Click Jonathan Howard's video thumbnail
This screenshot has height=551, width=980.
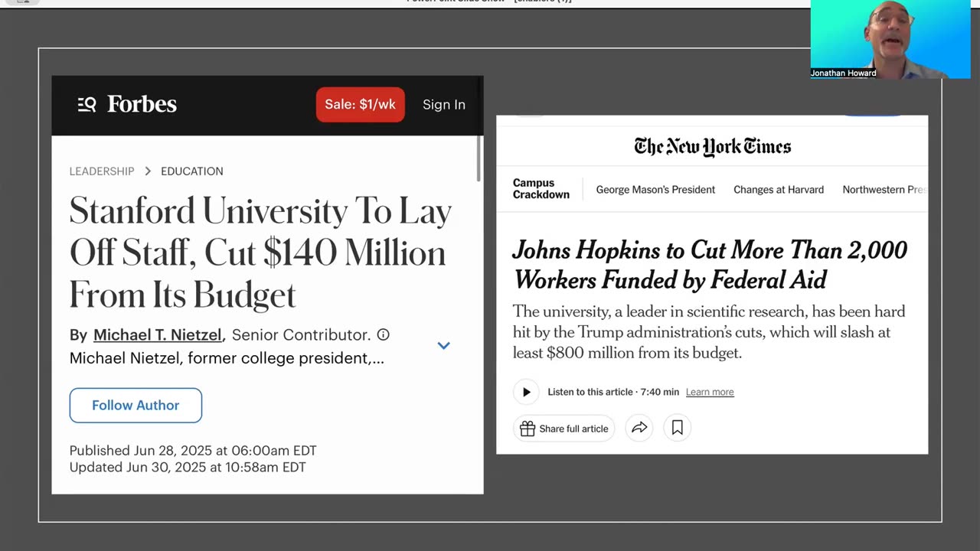[x=890, y=38]
